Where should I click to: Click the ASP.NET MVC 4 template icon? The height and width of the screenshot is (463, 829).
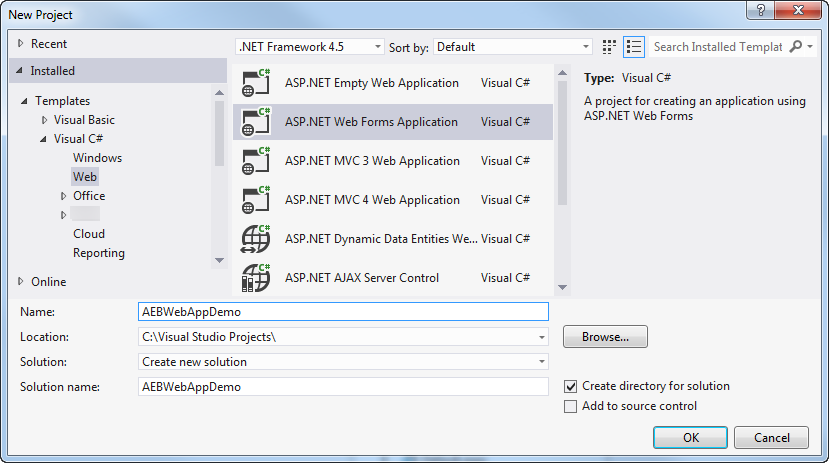[256, 200]
